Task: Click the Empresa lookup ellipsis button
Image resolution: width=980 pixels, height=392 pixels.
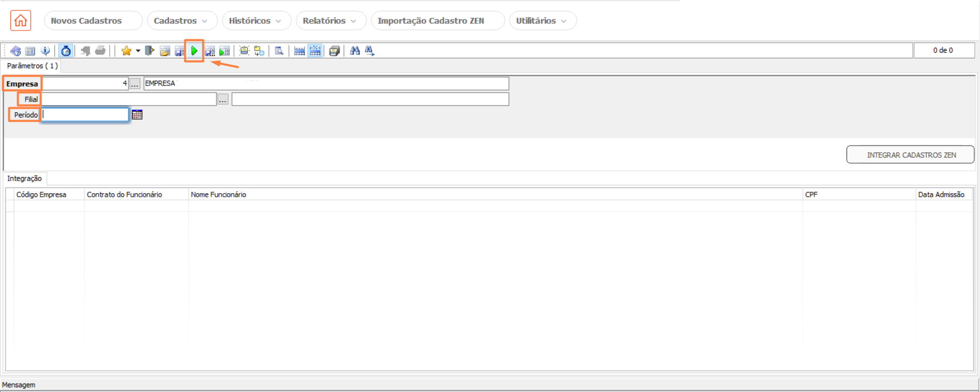Action: tap(135, 84)
